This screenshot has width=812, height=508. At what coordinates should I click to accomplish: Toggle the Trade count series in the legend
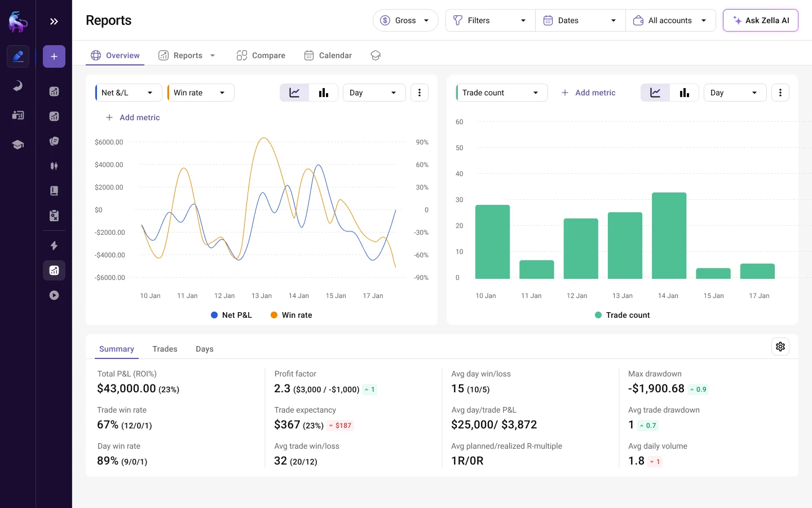[623, 315]
